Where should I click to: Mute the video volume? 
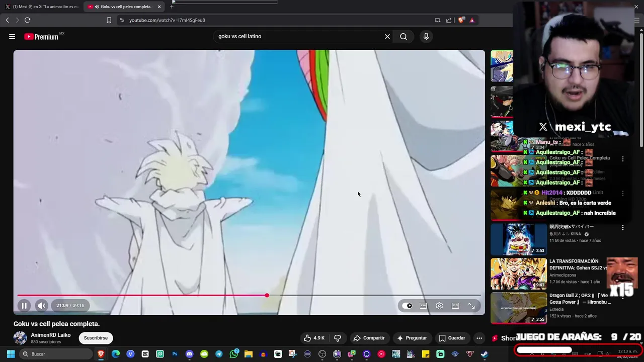(x=41, y=305)
